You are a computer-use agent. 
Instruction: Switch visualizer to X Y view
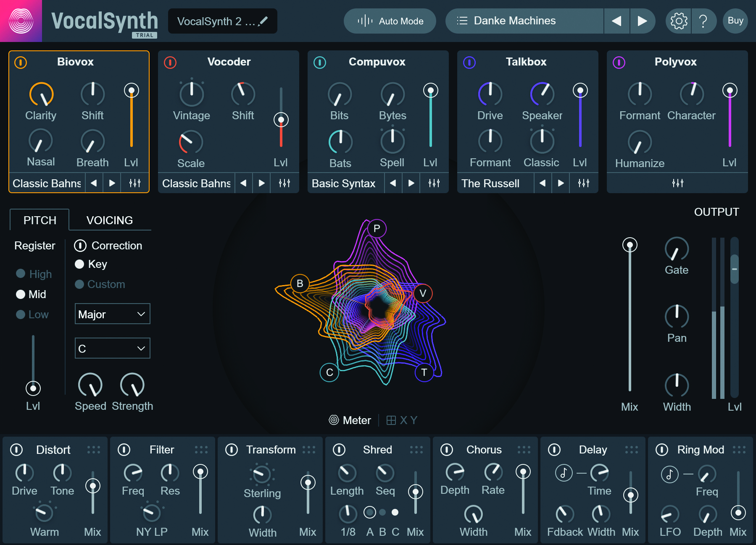tap(402, 420)
